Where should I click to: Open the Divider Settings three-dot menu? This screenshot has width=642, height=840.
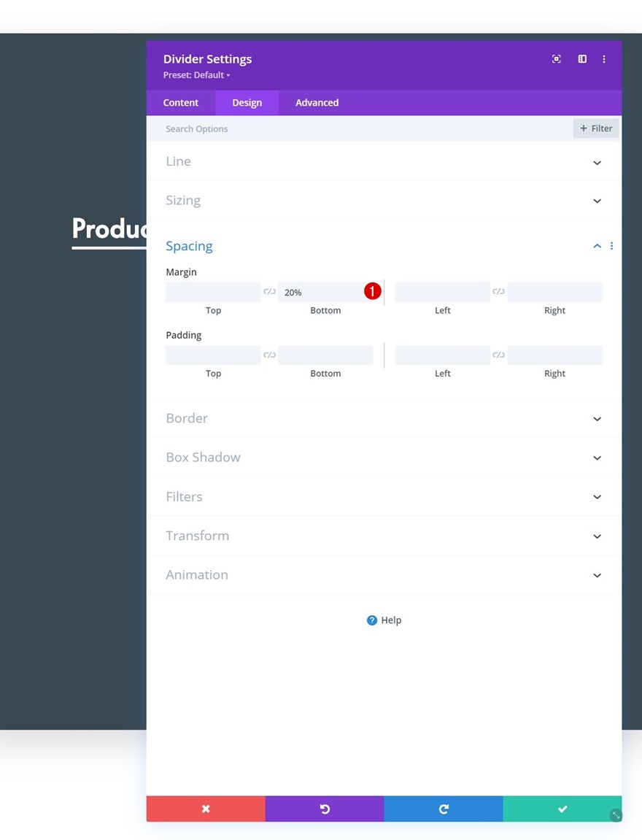click(604, 59)
